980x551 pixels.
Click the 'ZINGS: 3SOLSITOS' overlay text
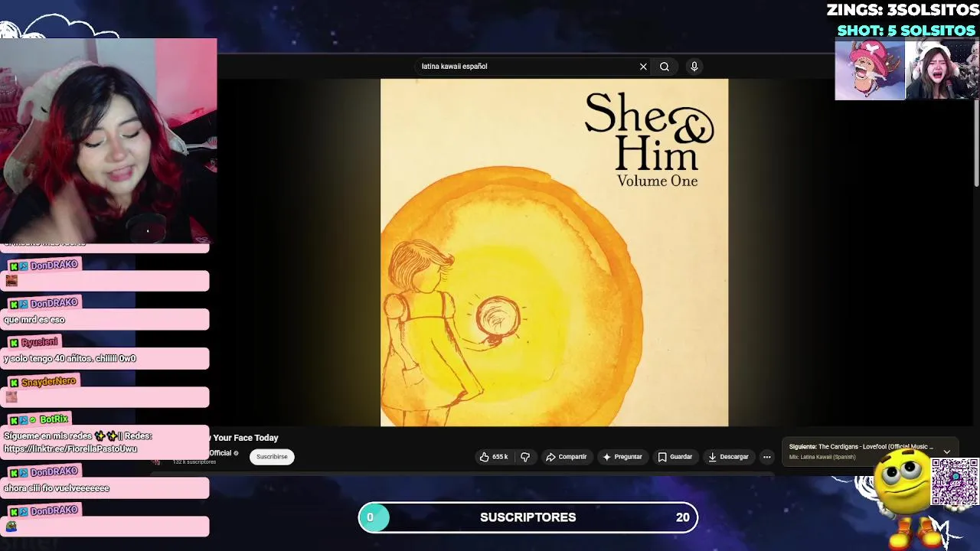pos(903,11)
